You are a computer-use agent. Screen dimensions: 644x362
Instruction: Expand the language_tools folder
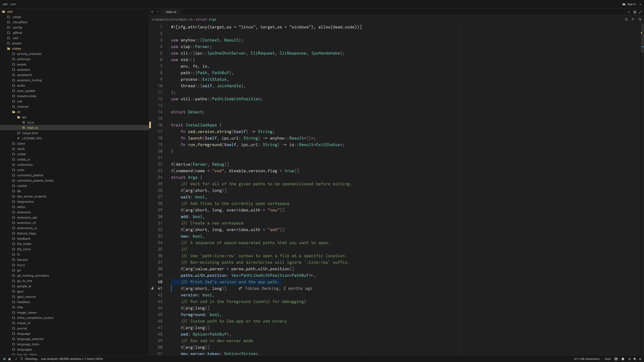[74, 344]
